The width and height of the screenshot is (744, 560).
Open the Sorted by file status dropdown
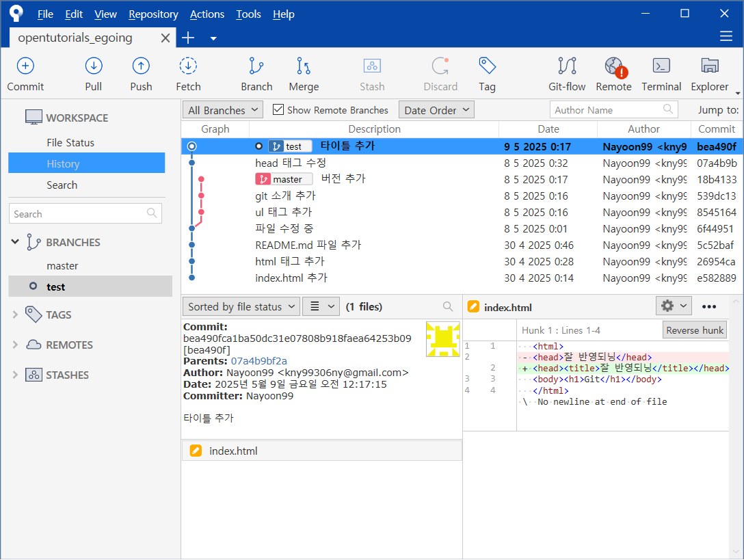241,306
